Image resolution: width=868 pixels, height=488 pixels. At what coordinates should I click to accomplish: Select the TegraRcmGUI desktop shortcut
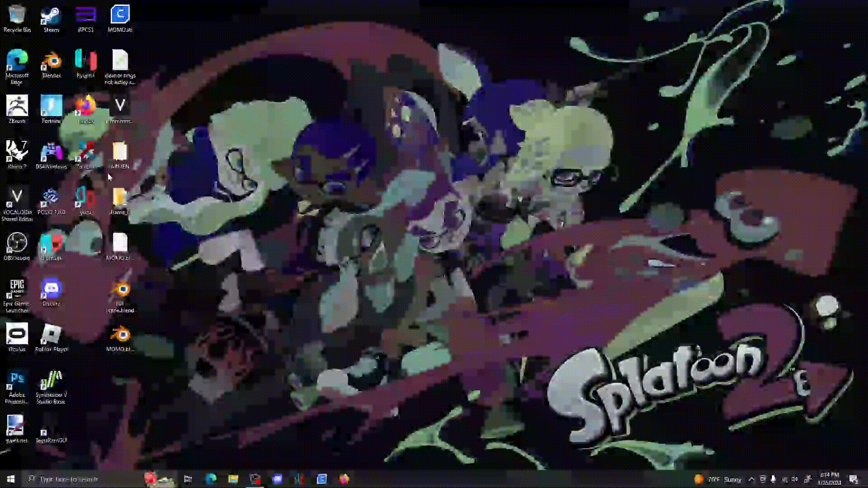point(51,434)
